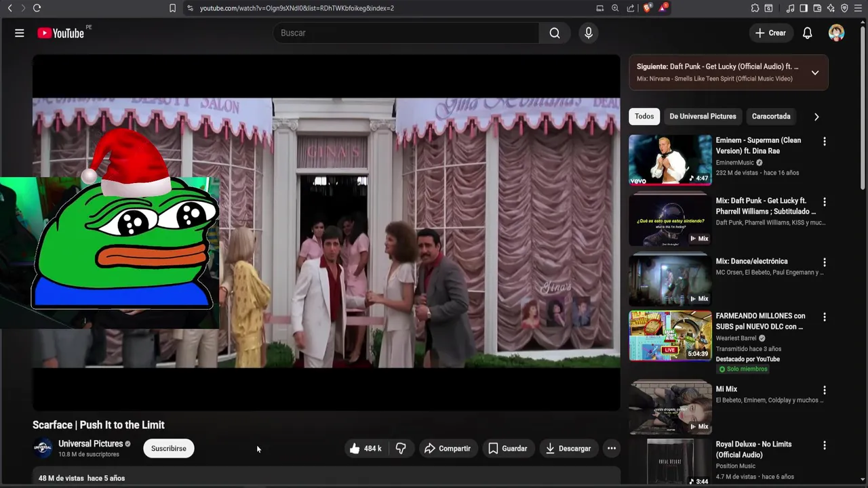Open the Universal Pictures channel avatar
Image resolution: width=868 pixels, height=488 pixels.
[43, 448]
